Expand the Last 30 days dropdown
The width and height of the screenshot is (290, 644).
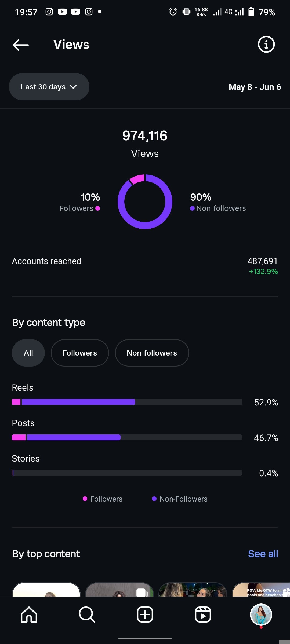[49, 87]
